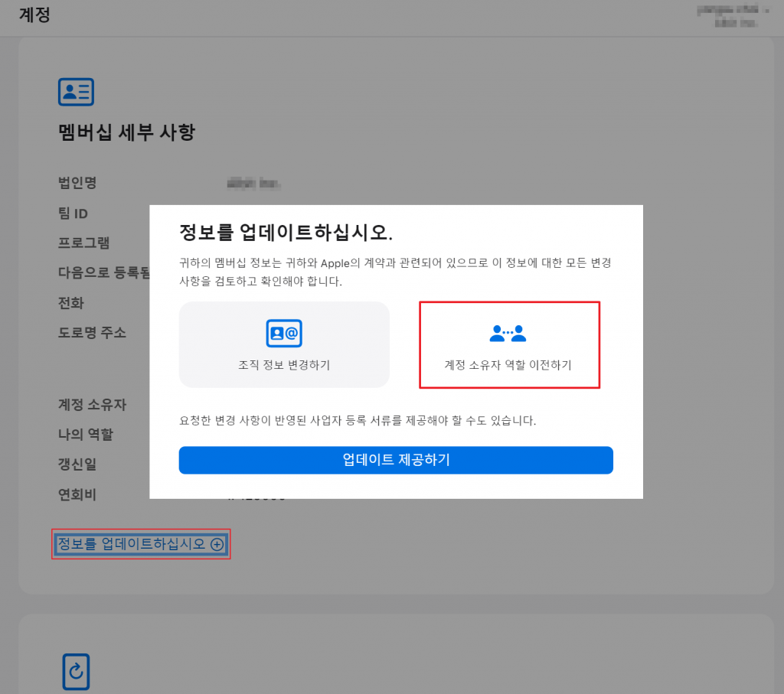Click the 다음으로 등록됨 label

pos(104,273)
